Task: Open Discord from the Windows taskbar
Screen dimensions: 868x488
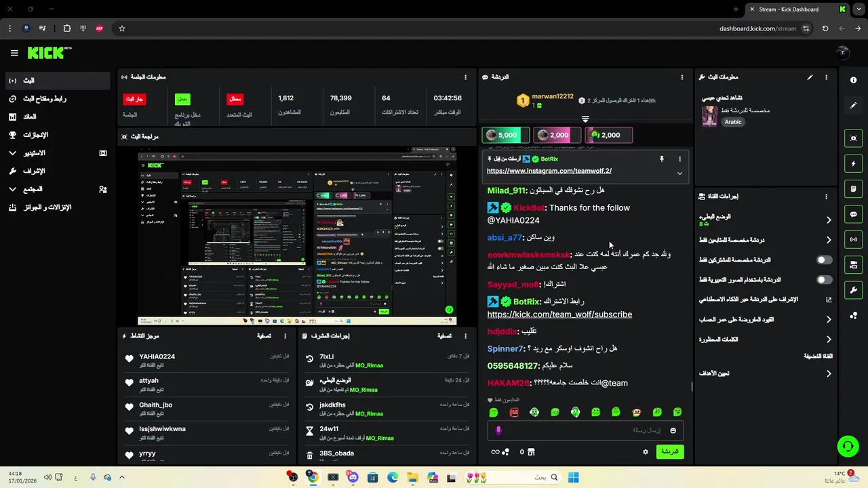Action: 353,477
